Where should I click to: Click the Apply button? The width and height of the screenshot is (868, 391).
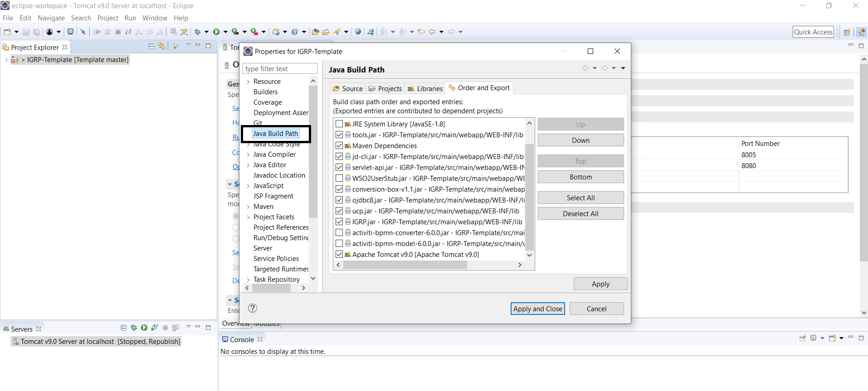600,284
